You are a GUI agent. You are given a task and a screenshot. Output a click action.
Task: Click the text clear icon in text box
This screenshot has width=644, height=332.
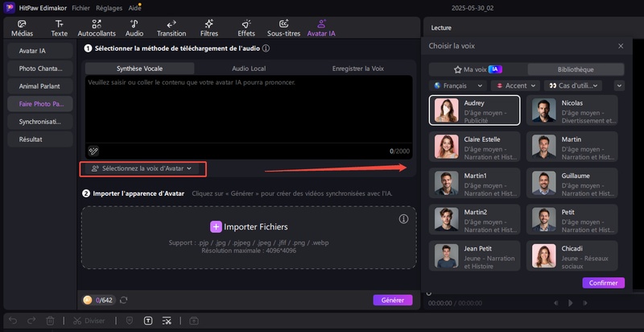click(93, 151)
